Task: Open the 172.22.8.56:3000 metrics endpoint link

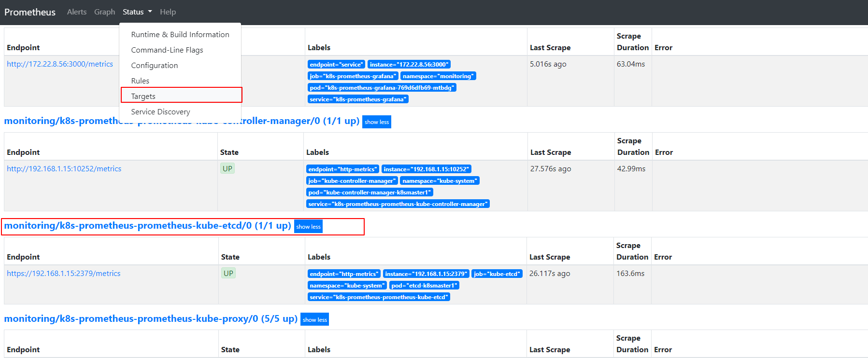Action: coord(60,64)
